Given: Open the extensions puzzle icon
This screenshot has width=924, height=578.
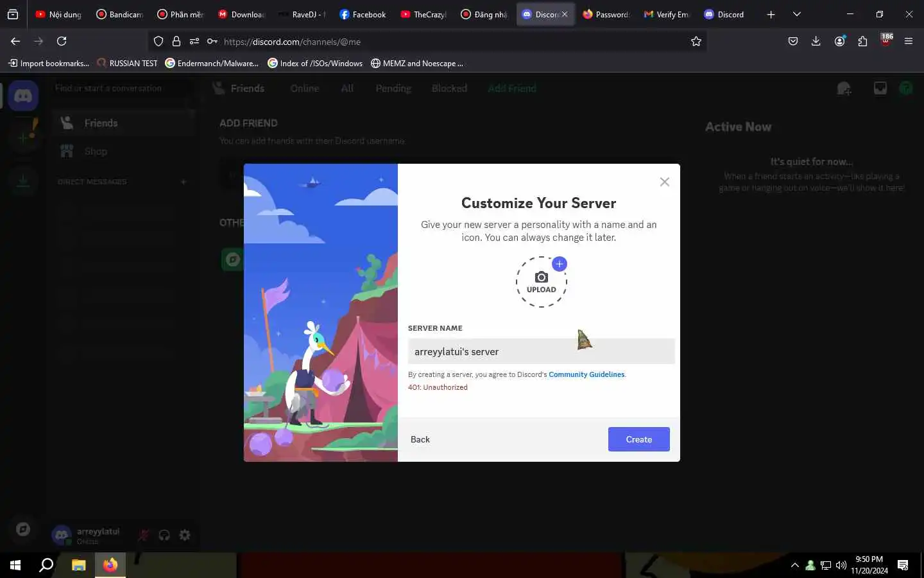Looking at the screenshot, I should point(862,41).
